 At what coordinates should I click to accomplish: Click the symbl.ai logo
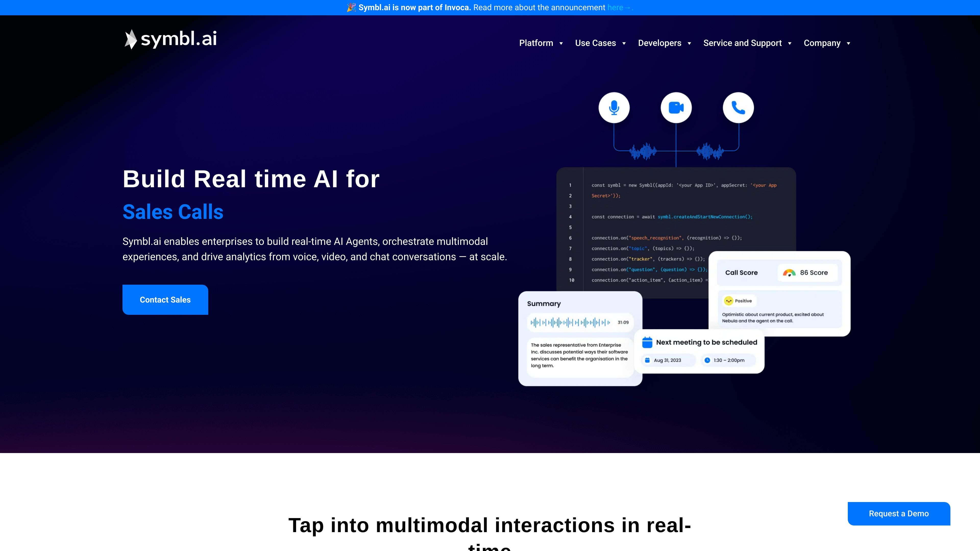tap(170, 39)
